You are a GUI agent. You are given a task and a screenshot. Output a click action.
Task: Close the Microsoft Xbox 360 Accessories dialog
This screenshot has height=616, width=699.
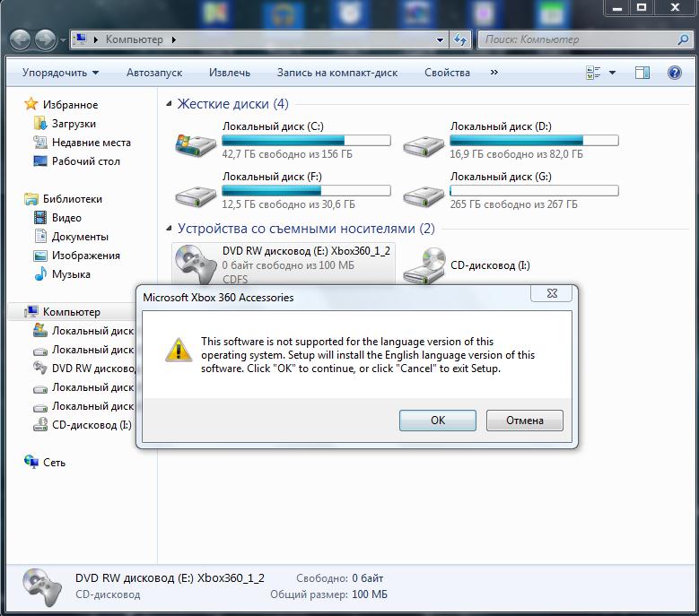[552, 293]
